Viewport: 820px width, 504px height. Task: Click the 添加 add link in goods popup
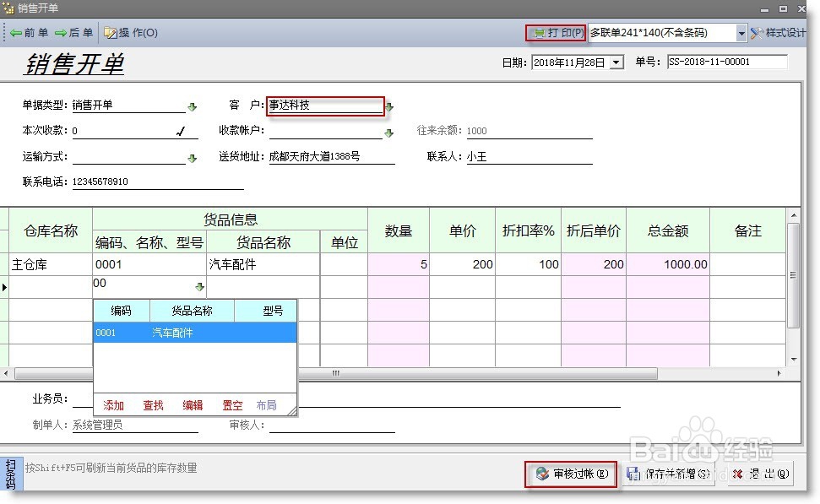(x=113, y=404)
